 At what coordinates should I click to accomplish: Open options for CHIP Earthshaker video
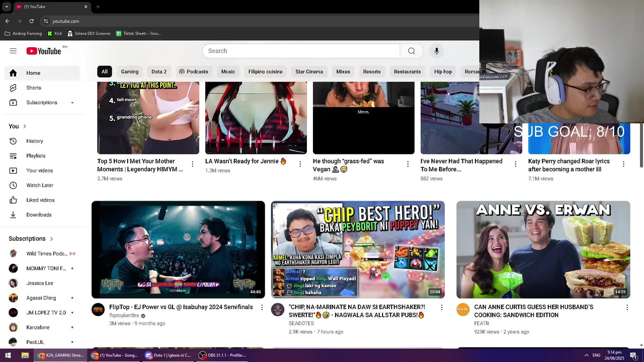pos(442,307)
